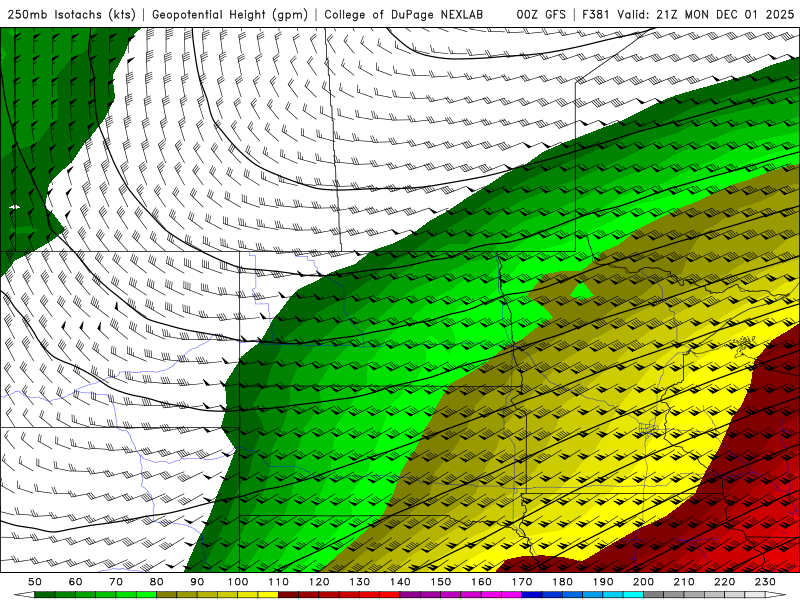800x600 pixels.
Task: Click the 100 label on the colorbar
Action: tap(238, 582)
